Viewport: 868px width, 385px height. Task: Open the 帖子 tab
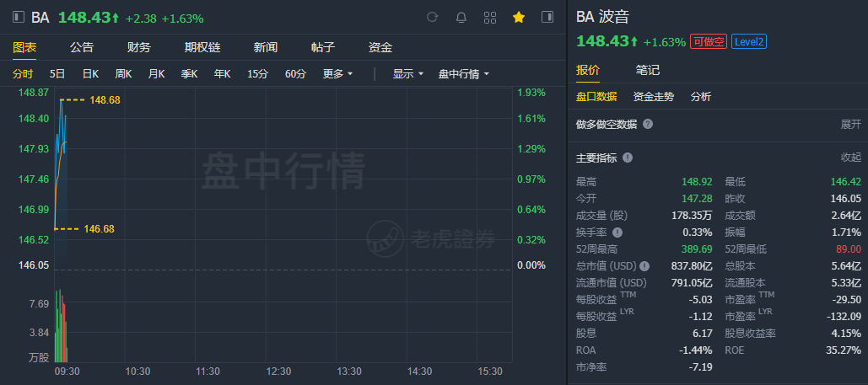(323, 47)
